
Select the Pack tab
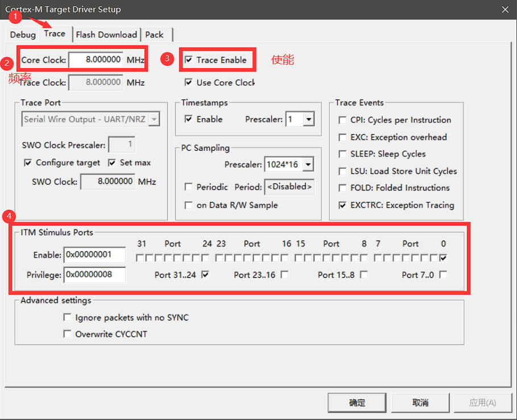pos(154,35)
